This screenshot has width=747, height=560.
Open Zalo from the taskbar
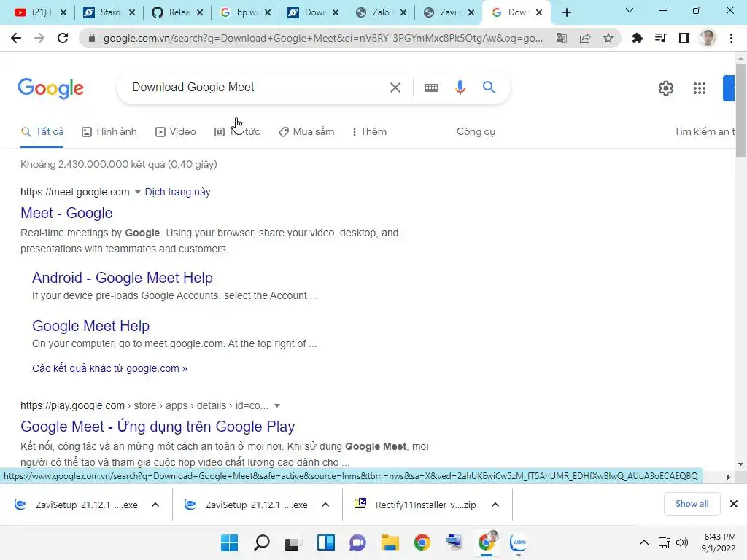pos(519,542)
